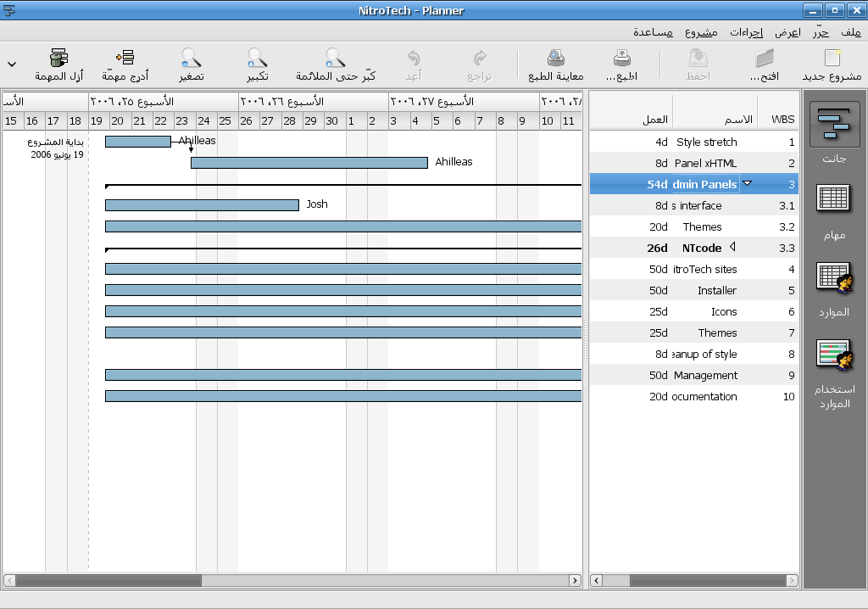This screenshot has width=868, height=609.
Task: Click the New Project (مشروع جديد) toolbar icon
Action: point(832,59)
